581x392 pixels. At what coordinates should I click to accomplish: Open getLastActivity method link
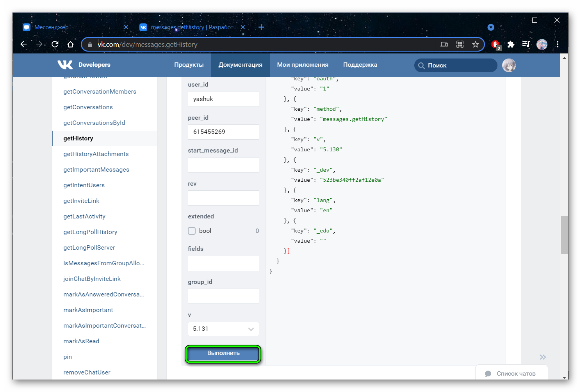pos(85,216)
